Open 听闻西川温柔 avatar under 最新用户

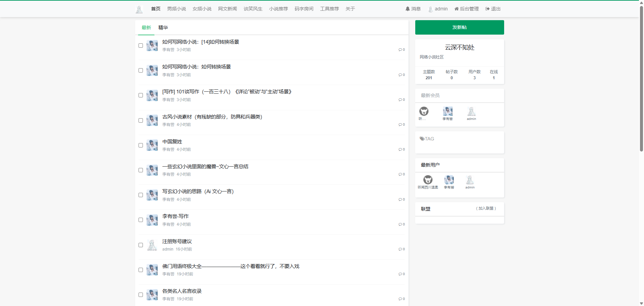point(428,180)
